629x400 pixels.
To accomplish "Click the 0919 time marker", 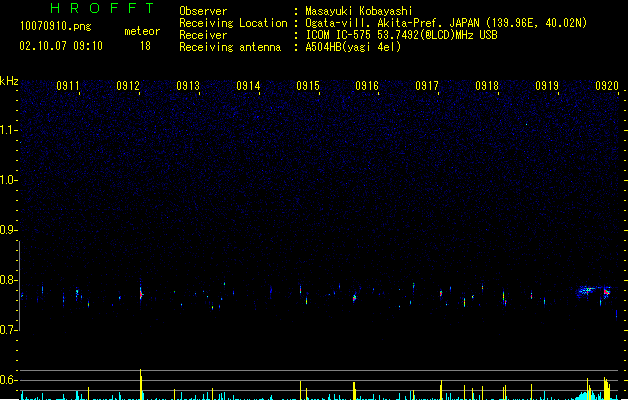I will [x=547, y=85].
